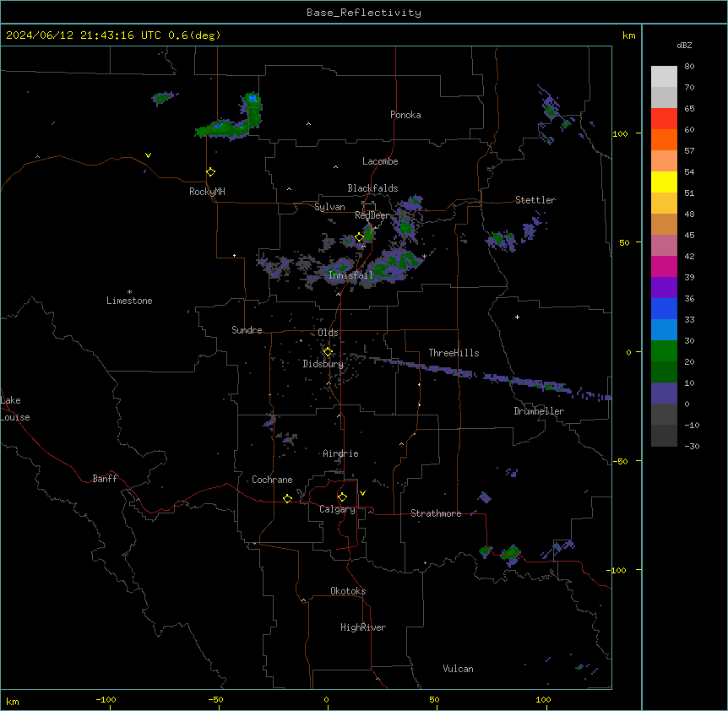This screenshot has height=711, width=728.
Task: Click the Ponoka city label
Action: click(x=405, y=115)
